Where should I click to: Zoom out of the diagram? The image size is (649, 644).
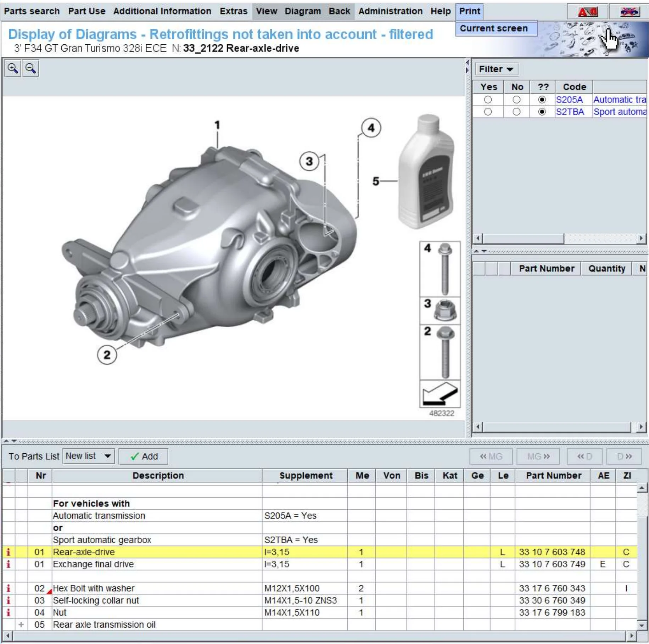pyautogui.click(x=30, y=68)
